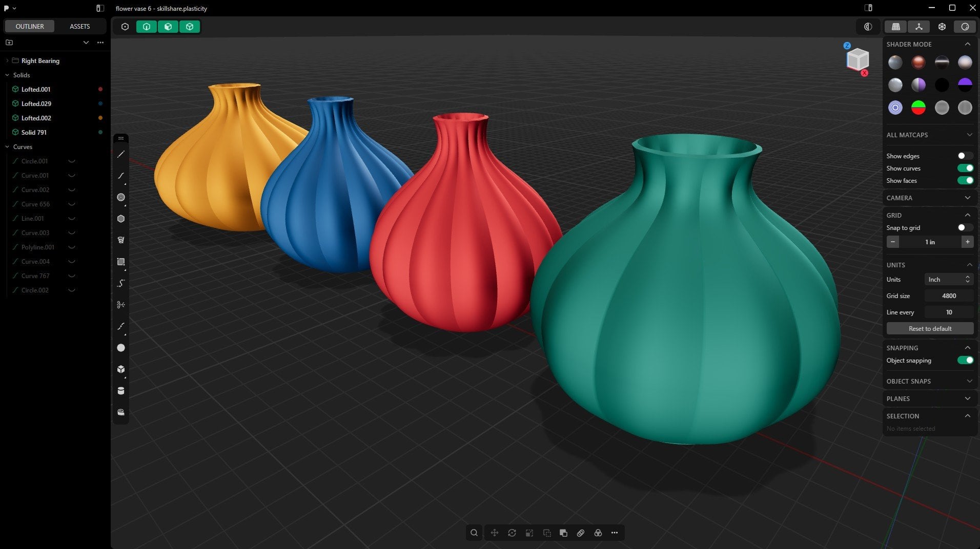Turn off the Show curves toggle
This screenshot has height=549, width=980.
[x=965, y=168]
